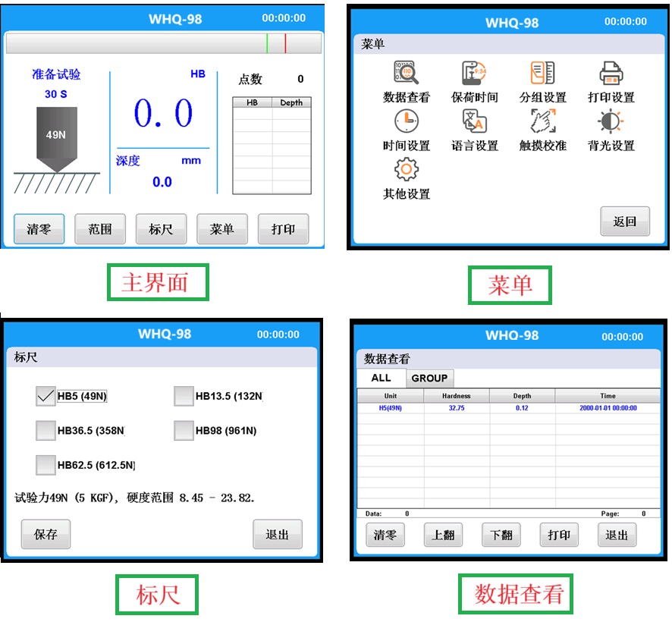Enable the HB13.5 (132N) scale
The height and width of the screenshot is (622, 672).
pos(182,397)
